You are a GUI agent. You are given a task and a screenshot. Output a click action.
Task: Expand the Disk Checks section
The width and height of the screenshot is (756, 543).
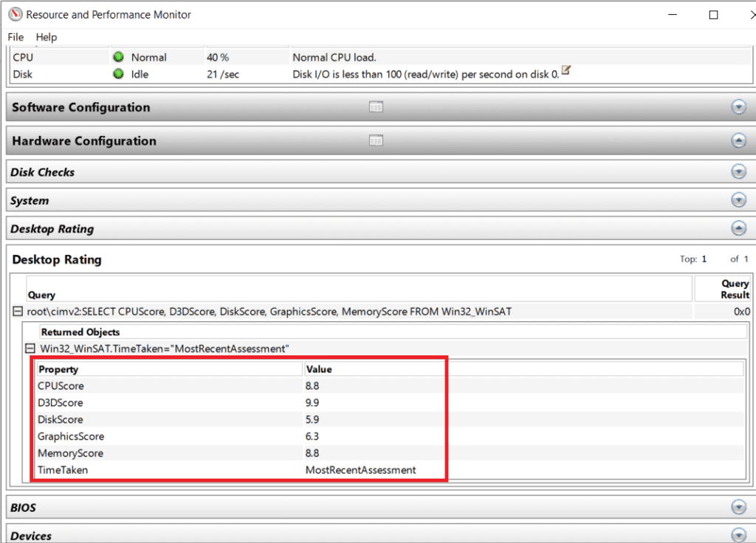[x=738, y=171]
